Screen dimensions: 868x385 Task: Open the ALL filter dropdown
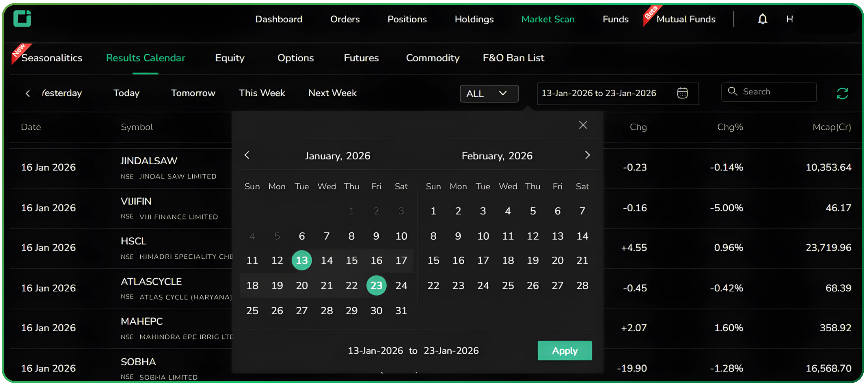click(489, 94)
